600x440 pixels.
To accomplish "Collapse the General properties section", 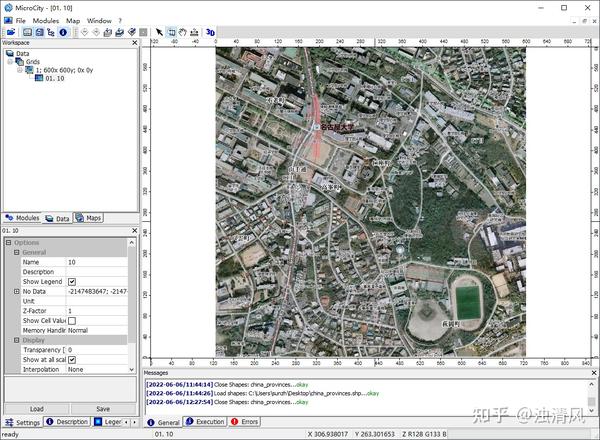I will (16, 253).
